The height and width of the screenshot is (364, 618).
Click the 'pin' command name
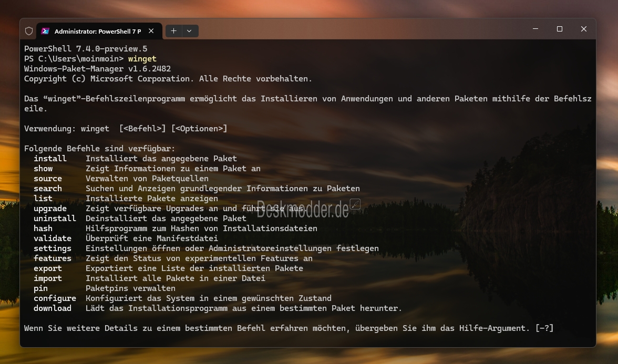(x=40, y=288)
